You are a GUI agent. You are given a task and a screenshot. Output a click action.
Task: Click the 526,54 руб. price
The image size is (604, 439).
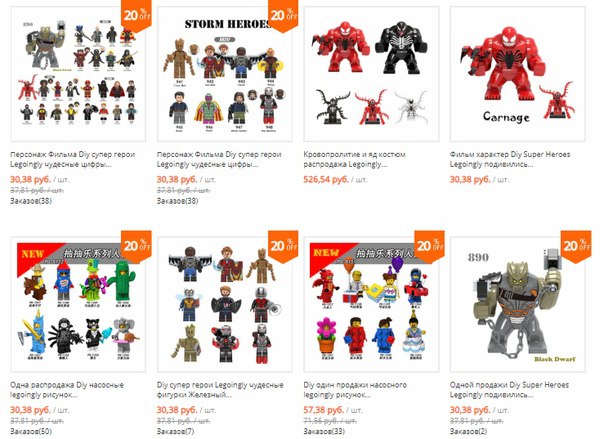(x=326, y=179)
